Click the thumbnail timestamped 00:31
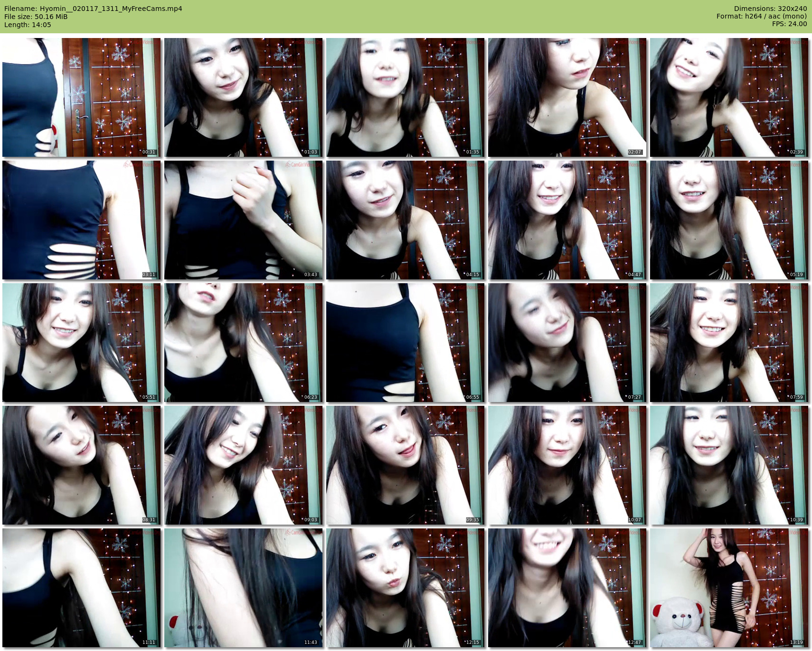 [81, 97]
